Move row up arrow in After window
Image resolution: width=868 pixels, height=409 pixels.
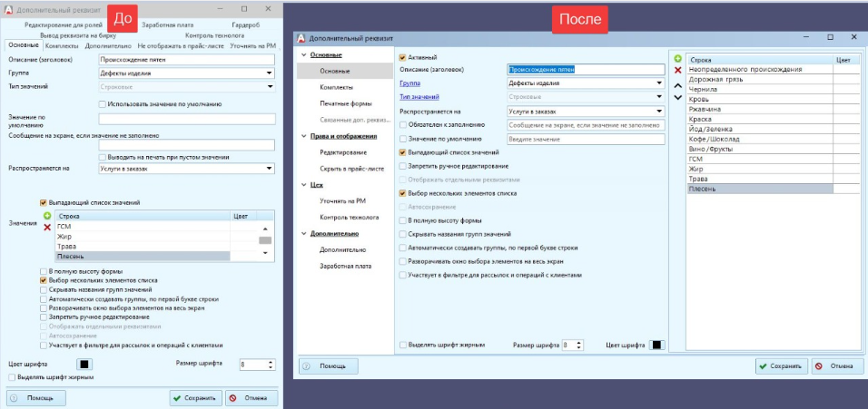pos(677,86)
